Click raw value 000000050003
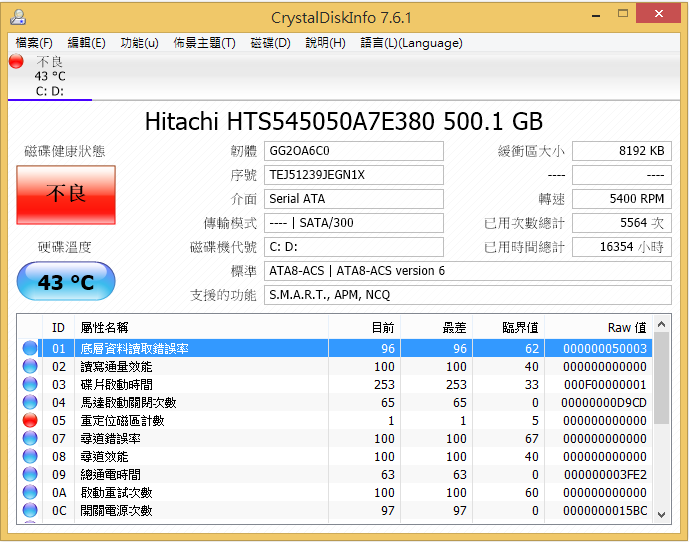This screenshot has height=542, width=689. [x=605, y=349]
